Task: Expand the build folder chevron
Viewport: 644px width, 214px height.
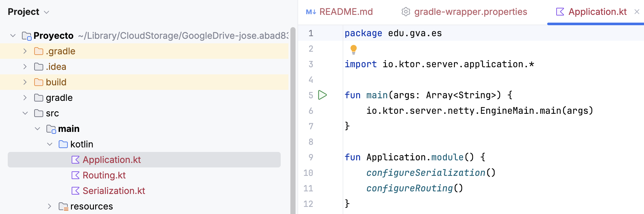Action: (x=25, y=82)
